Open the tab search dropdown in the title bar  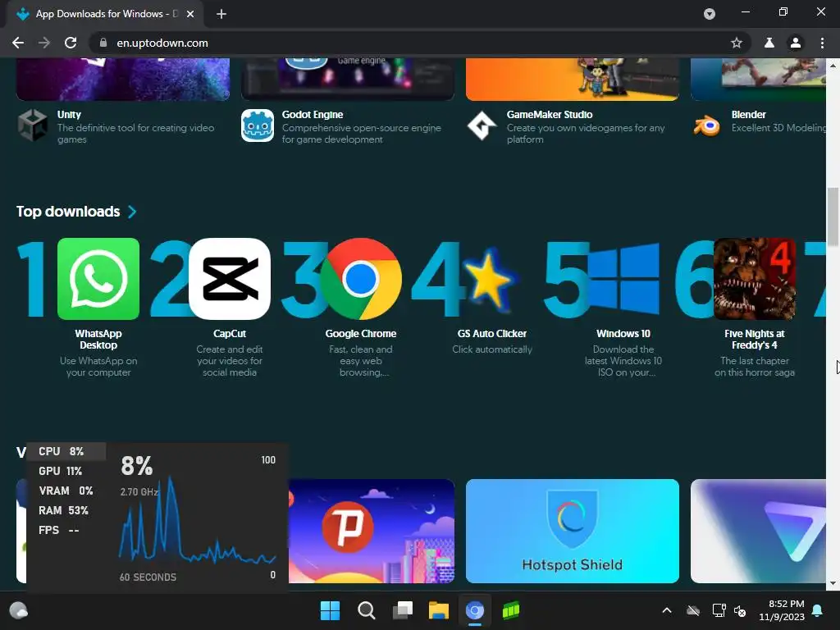(x=710, y=14)
